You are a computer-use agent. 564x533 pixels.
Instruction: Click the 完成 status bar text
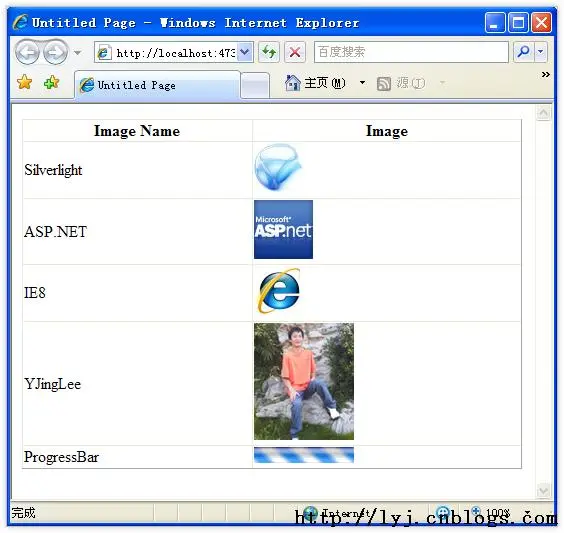(23, 512)
